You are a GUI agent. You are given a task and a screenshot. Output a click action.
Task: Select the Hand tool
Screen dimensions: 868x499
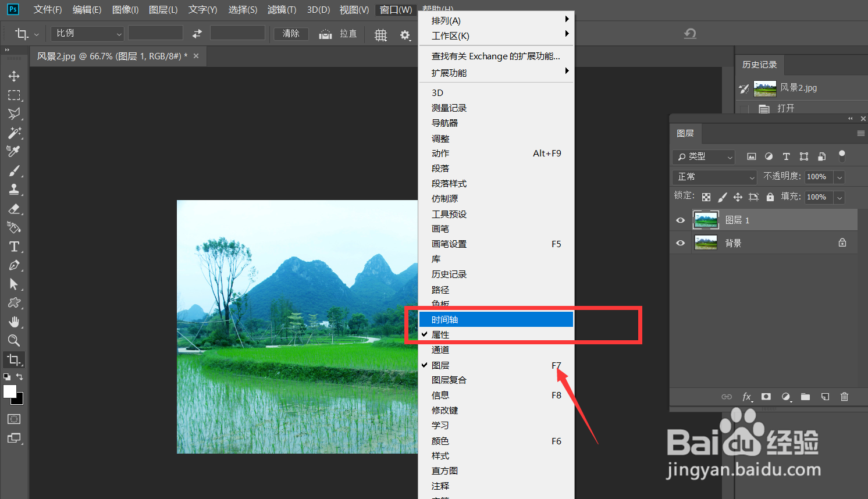coord(14,322)
